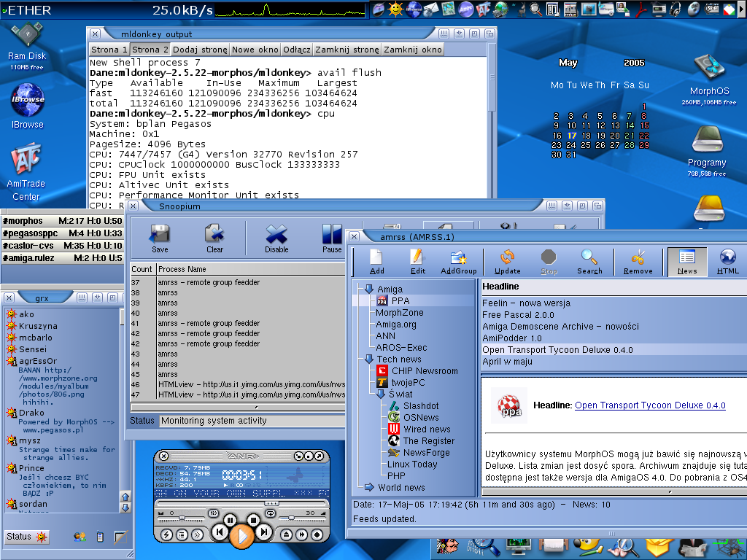Collapse the Amiga feed group
Screen dimensions: 747x560
coord(368,289)
